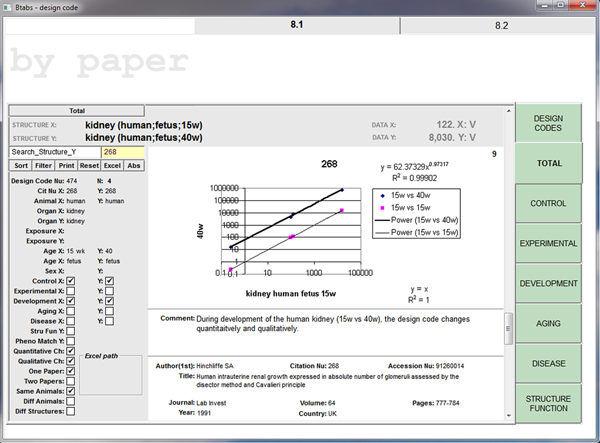
Task: Enable the Experimental X checkbox
Action: pyautogui.click(x=70, y=291)
